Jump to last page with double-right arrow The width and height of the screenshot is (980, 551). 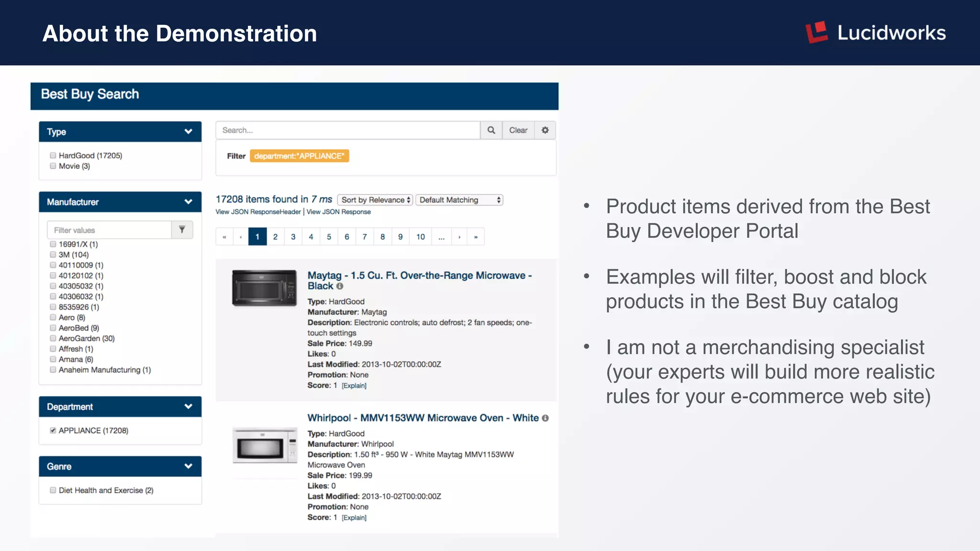pyautogui.click(x=476, y=237)
